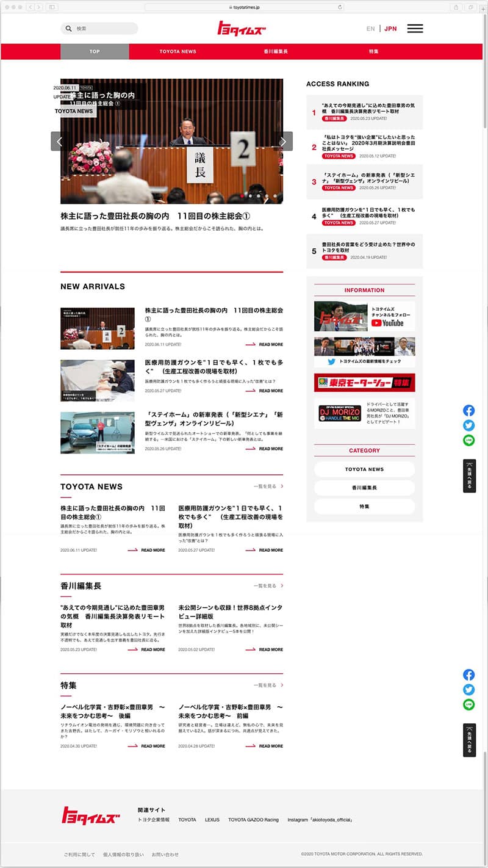Open 一覧を見る for the 特集 section
Image resolution: width=488 pixels, height=868 pixels.
(x=268, y=685)
